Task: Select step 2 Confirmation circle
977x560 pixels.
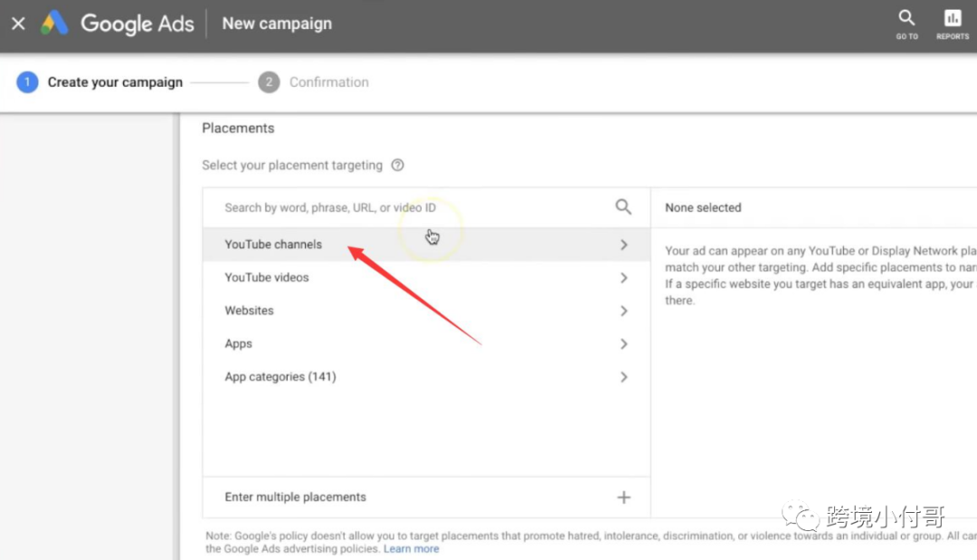Action: coord(270,82)
